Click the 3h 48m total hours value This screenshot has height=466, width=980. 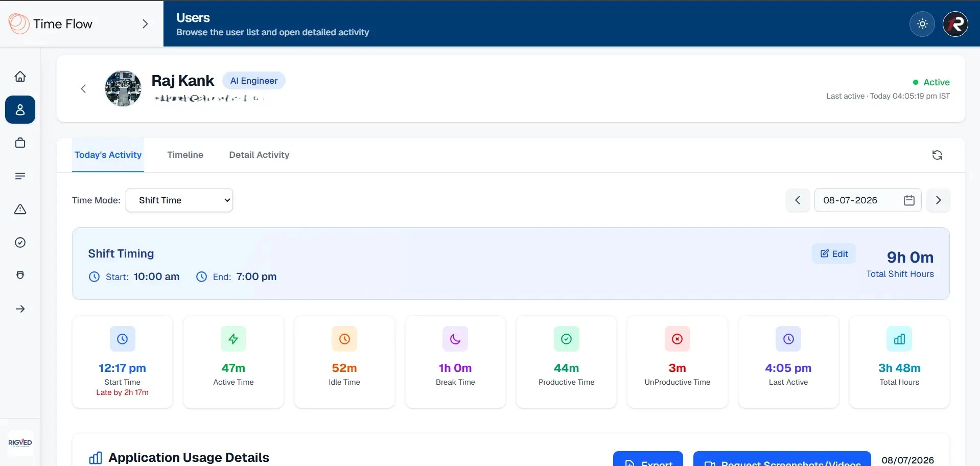coord(899,368)
